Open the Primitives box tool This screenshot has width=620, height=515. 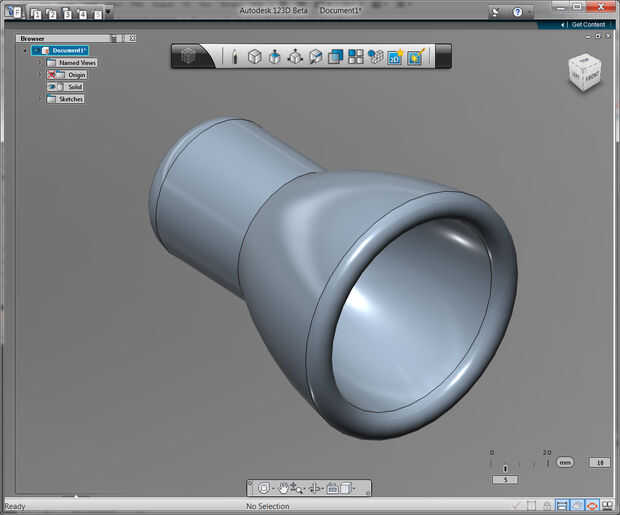(x=255, y=57)
